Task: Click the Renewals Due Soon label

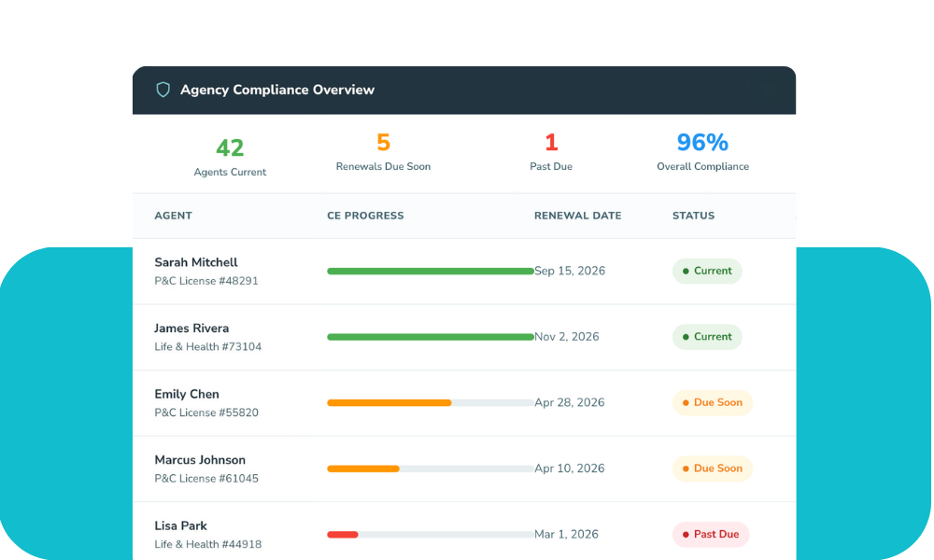Action: (x=383, y=167)
